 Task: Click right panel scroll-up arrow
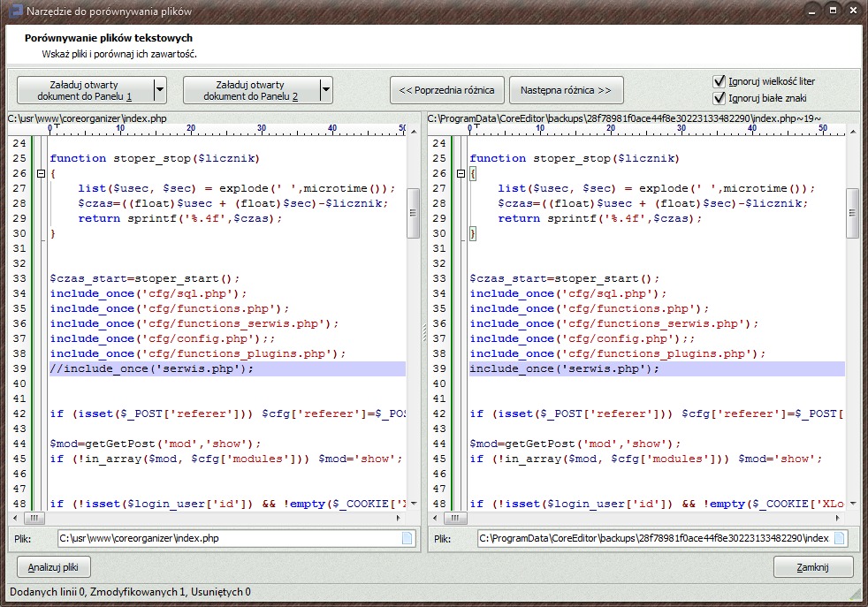(x=853, y=131)
